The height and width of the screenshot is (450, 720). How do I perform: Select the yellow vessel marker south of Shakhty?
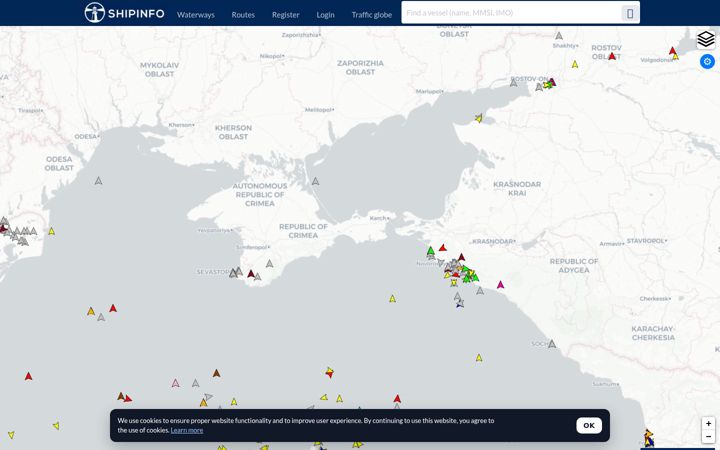pyautogui.click(x=575, y=65)
